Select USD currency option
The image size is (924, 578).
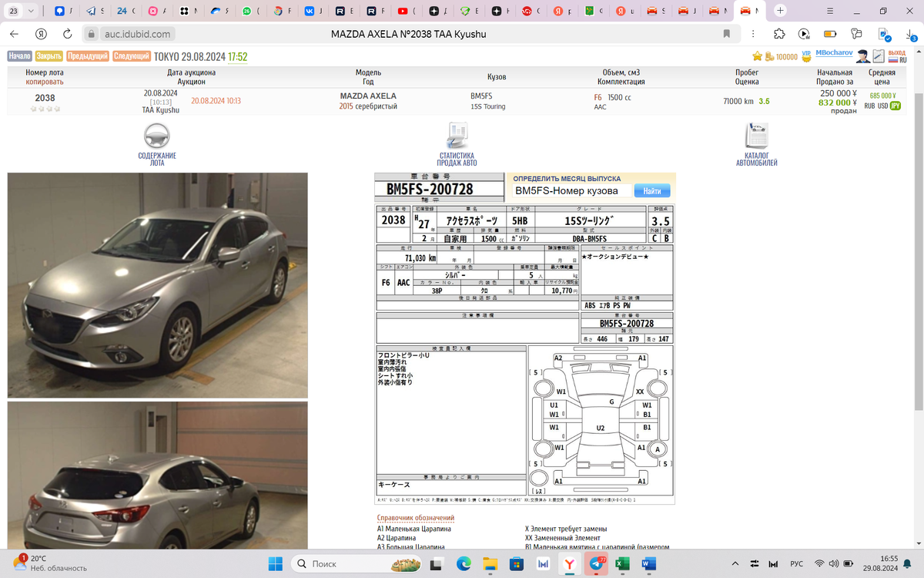click(x=882, y=106)
